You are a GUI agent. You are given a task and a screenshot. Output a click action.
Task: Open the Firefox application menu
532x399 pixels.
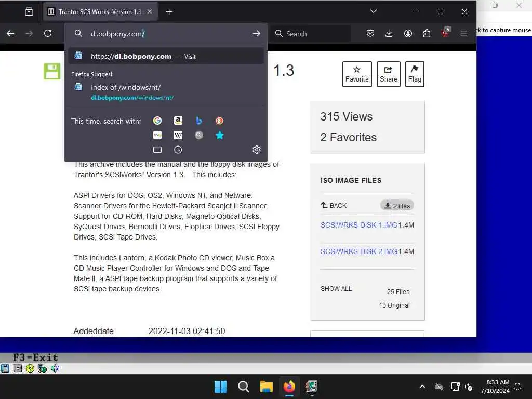pyautogui.click(x=464, y=33)
